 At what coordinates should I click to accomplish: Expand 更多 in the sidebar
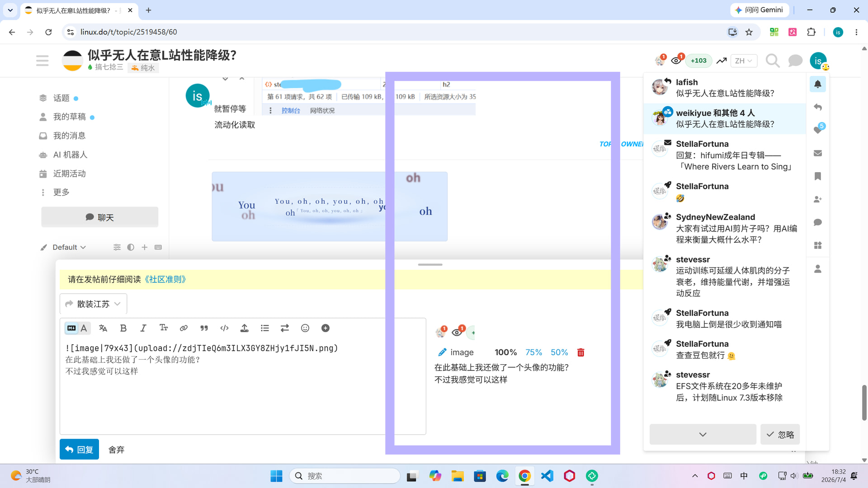click(x=61, y=192)
